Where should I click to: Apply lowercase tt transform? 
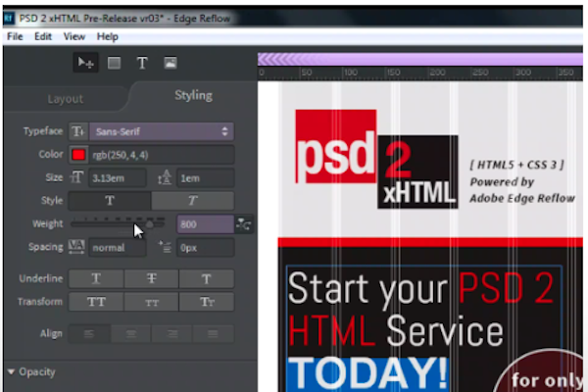[x=152, y=302]
